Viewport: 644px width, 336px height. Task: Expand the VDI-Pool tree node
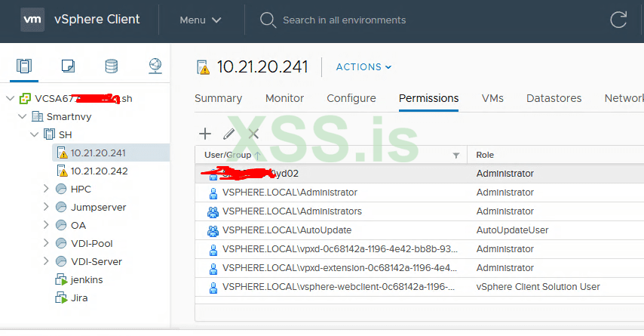(47, 243)
